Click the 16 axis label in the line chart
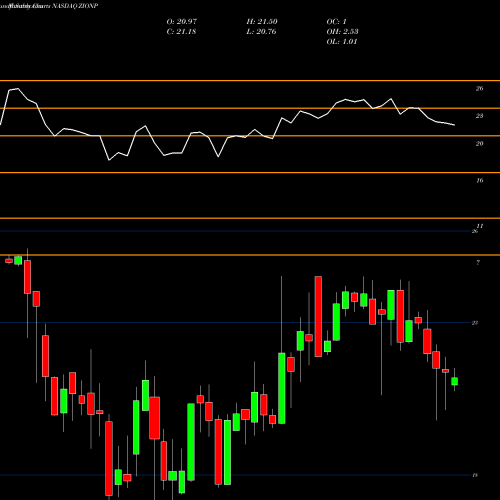The image size is (500, 500). pyautogui.click(x=479, y=181)
